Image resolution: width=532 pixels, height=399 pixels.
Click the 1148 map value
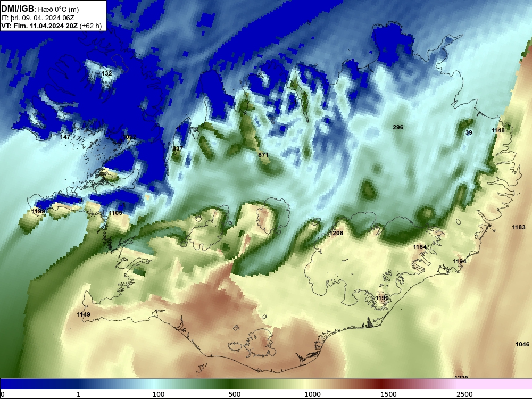[498, 131]
